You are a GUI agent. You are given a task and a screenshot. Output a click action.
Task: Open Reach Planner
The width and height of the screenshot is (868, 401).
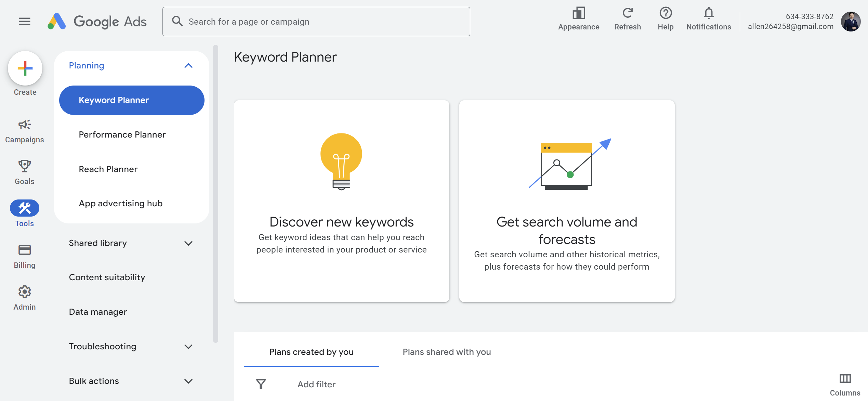click(x=132, y=169)
